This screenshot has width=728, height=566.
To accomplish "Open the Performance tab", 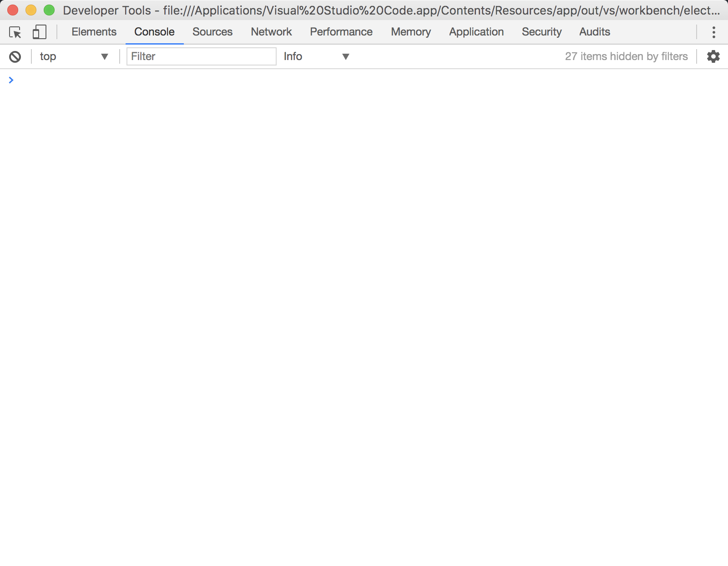I will pos(341,32).
